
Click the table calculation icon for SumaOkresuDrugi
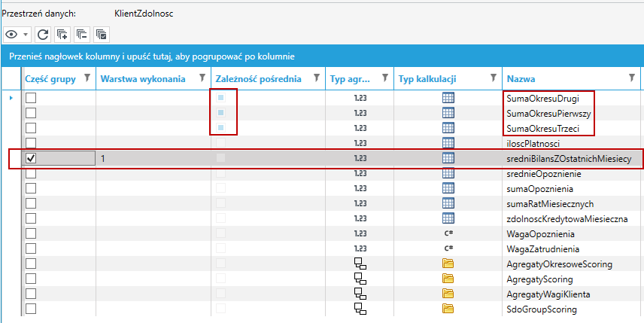[448, 98]
